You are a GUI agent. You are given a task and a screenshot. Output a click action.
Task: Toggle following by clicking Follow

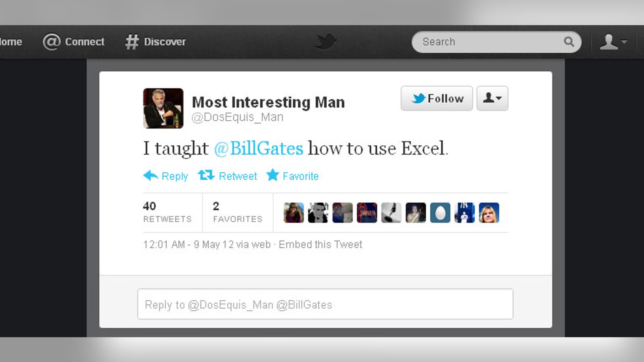(x=437, y=98)
